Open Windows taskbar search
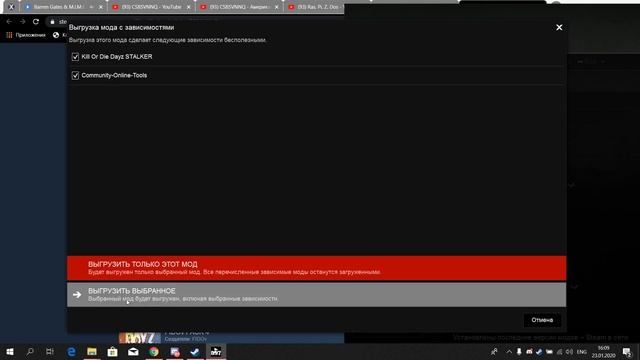The image size is (640, 360). [x=30, y=351]
